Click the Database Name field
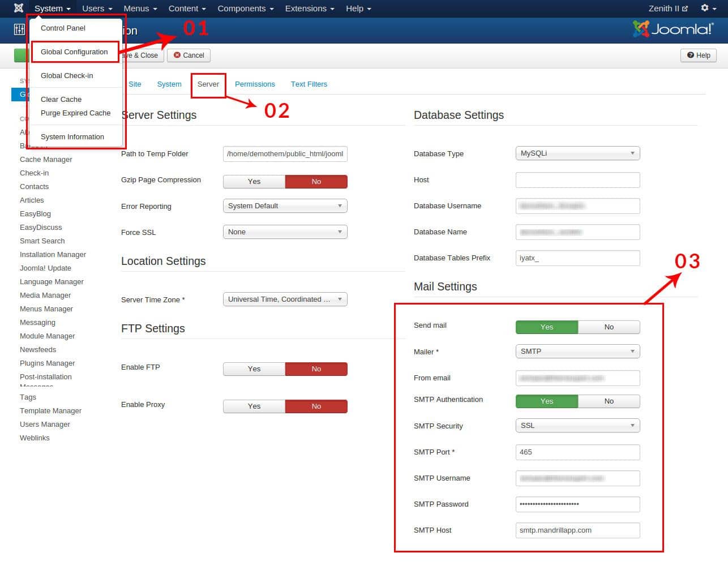 click(x=578, y=232)
